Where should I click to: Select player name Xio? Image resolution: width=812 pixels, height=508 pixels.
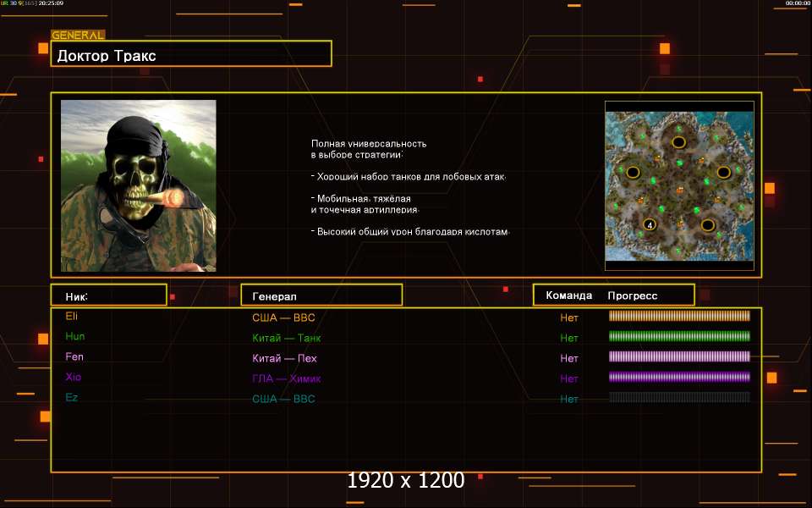73,377
